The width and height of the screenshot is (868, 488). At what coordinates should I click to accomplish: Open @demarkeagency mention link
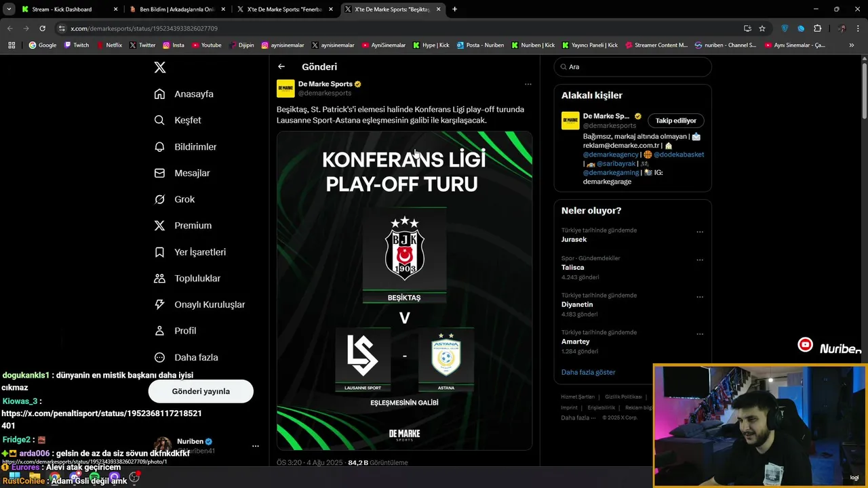point(612,155)
